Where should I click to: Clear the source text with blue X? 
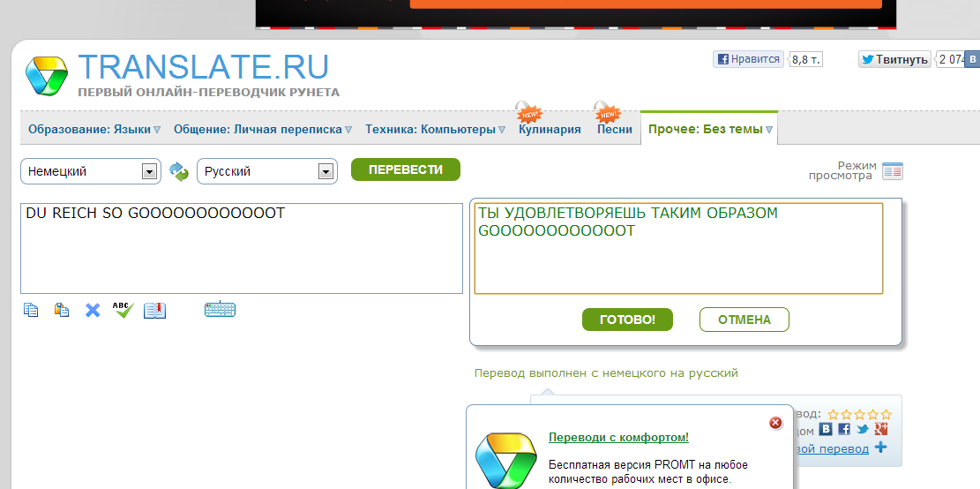(93, 310)
